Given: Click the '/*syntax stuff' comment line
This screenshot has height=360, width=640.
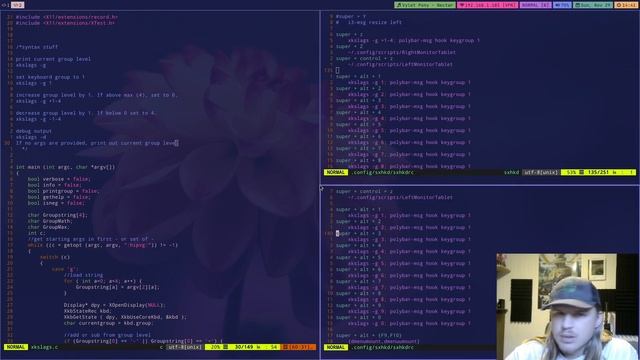Looking at the screenshot, I should tap(37, 47).
